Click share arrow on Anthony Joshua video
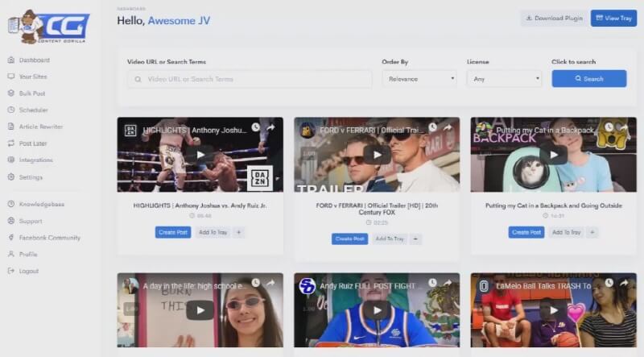Image resolution: width=644 pixels, height=357 pixels. coord(270,127)
